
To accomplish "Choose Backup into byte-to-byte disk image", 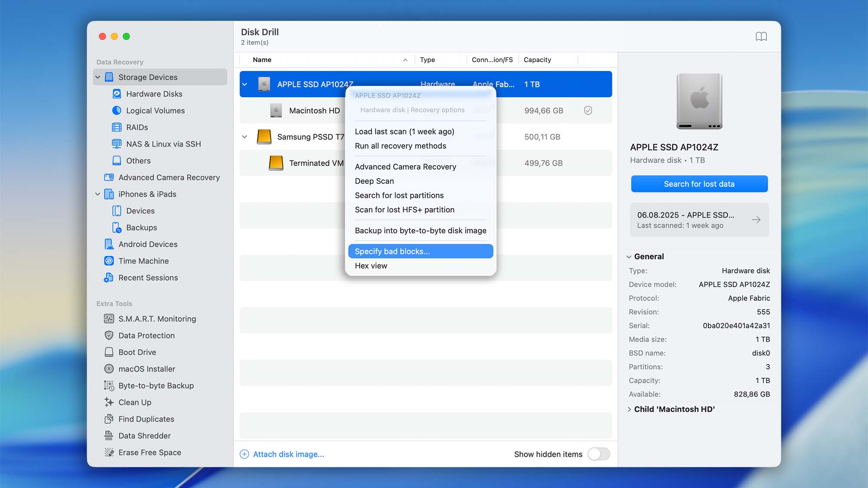I will point(421,230).
